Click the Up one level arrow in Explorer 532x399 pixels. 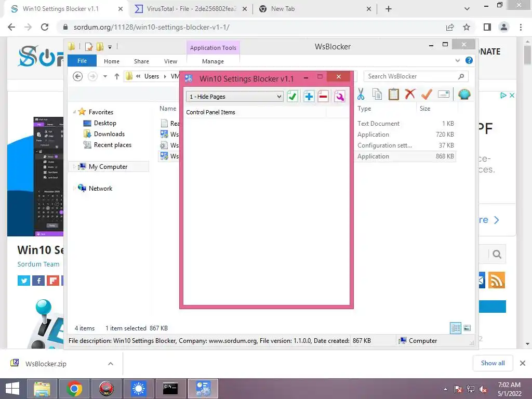117,76
